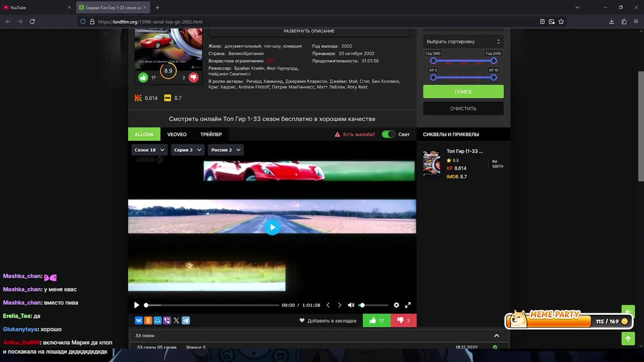This screenshot has height=362, width=644.
Task: Like the series with green thumbs-up 17 button
Action: [377, 320]
